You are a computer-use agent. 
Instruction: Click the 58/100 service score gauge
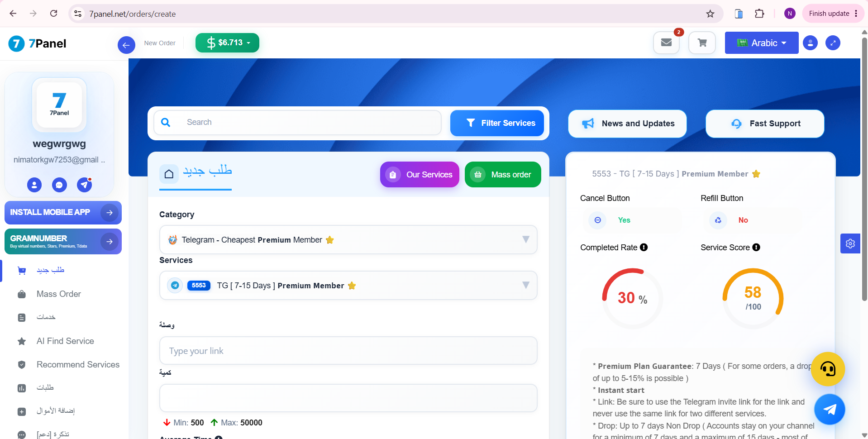[x=753, y=298]
